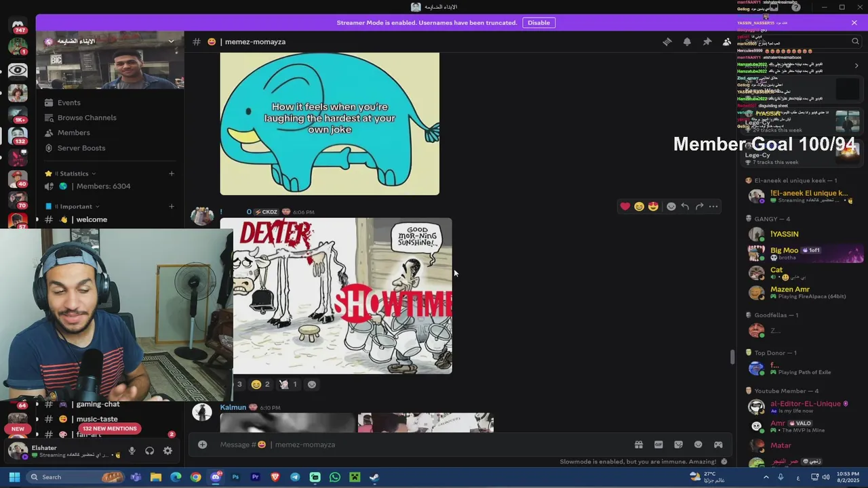Open the welcome channel

(x=92, y=220)
